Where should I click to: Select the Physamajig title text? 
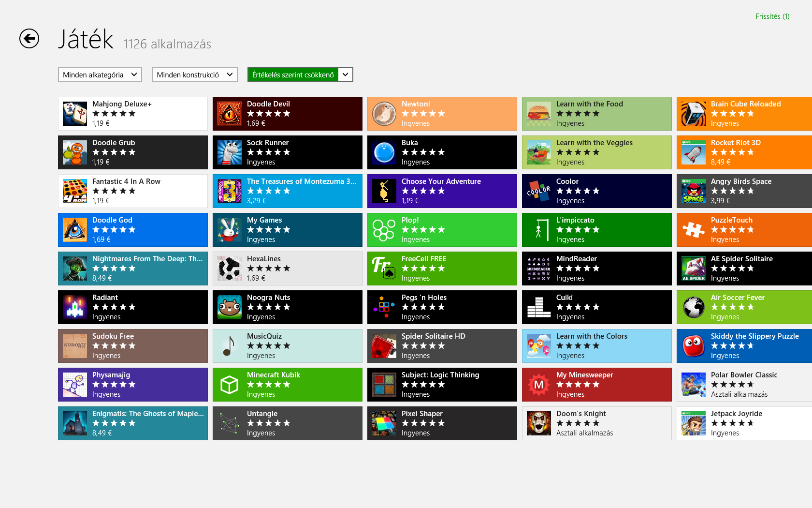111,375
